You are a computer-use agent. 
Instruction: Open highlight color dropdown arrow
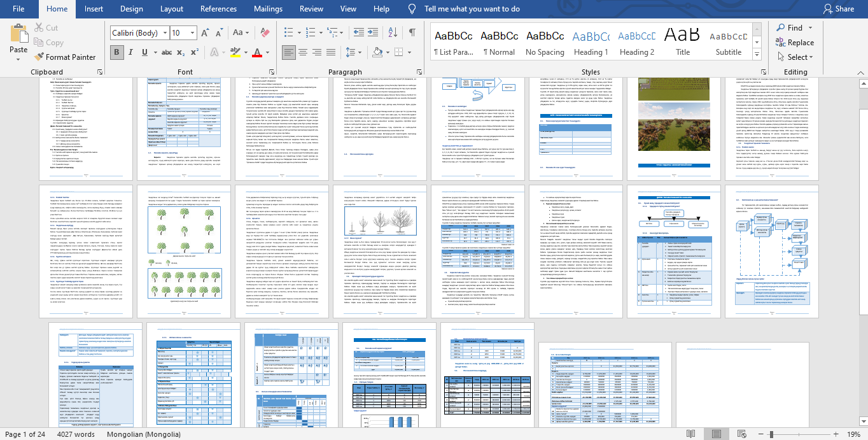pos(246,52)
